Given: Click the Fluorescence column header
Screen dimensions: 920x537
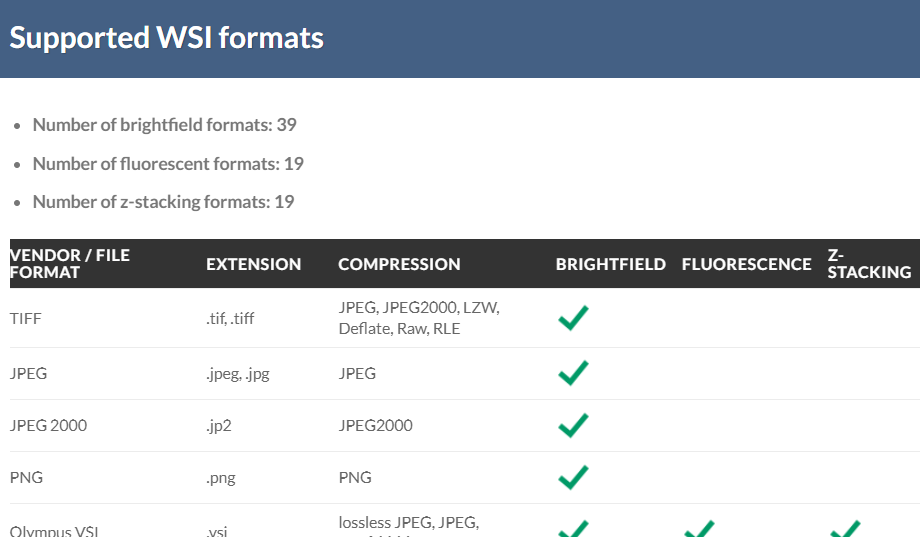Looking at the screenshot, I should (746, 264).
